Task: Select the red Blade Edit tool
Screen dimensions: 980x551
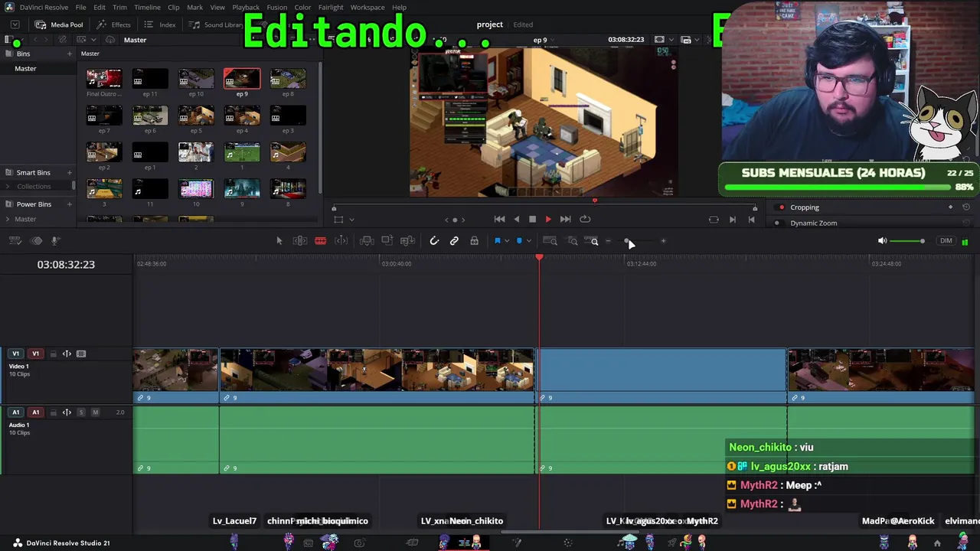Action: pos(321,241)
